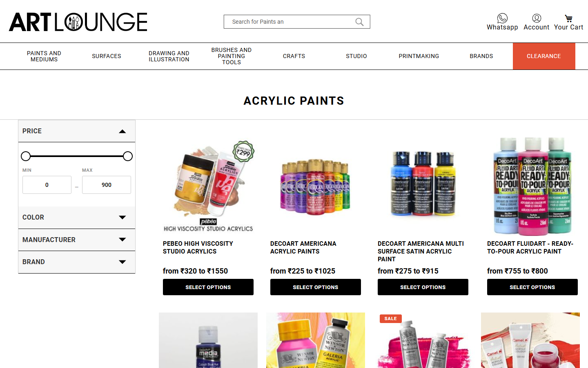Viewport: 588px width, 368px height.
Task: Click the maximum price slider handle
Action: 128,156
